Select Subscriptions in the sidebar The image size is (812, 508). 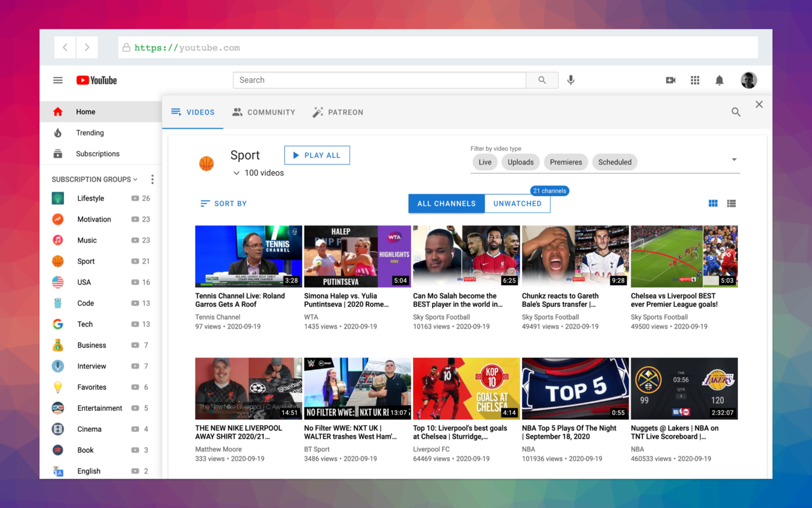pos(101,154)
